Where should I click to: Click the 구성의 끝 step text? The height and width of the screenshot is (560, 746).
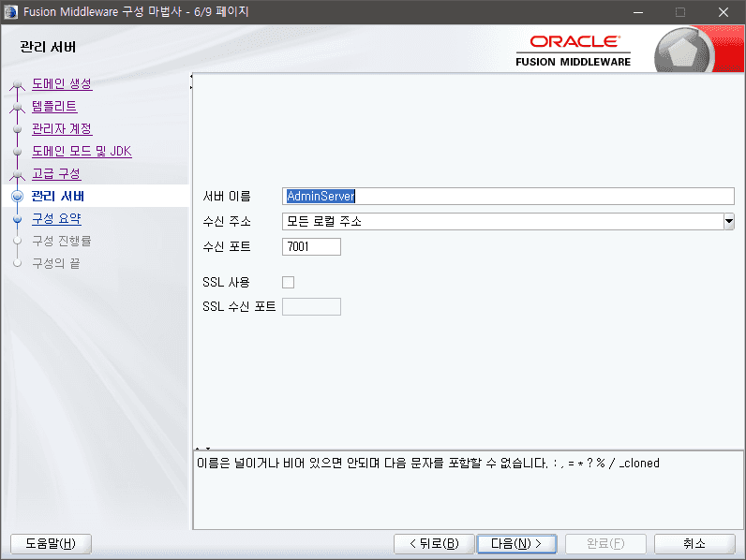(x=56, y=263)
